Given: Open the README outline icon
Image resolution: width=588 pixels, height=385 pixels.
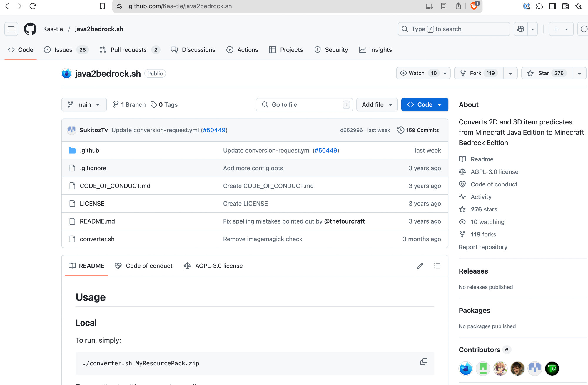Looking at the screenshot, I should [x=437, y=266].
